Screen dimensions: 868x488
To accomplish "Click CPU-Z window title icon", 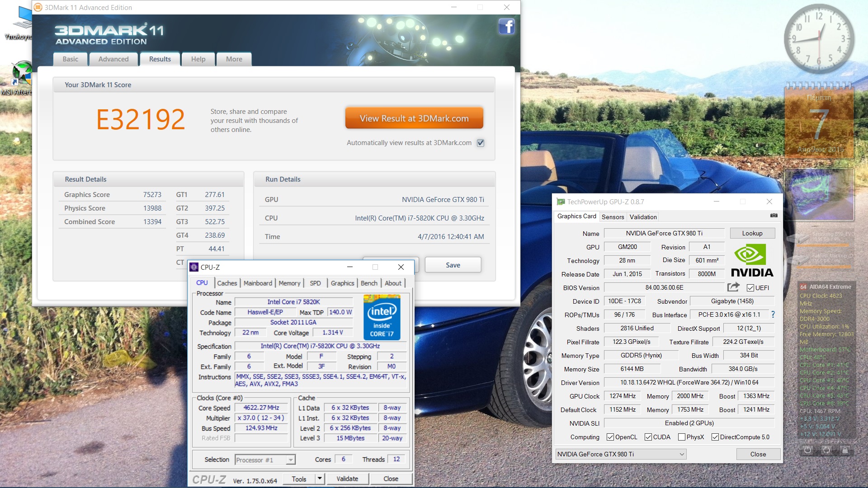I will click(194, 267).
